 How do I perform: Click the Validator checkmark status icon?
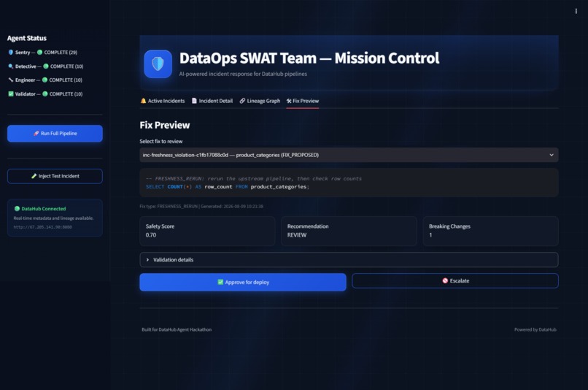point(10,93)
